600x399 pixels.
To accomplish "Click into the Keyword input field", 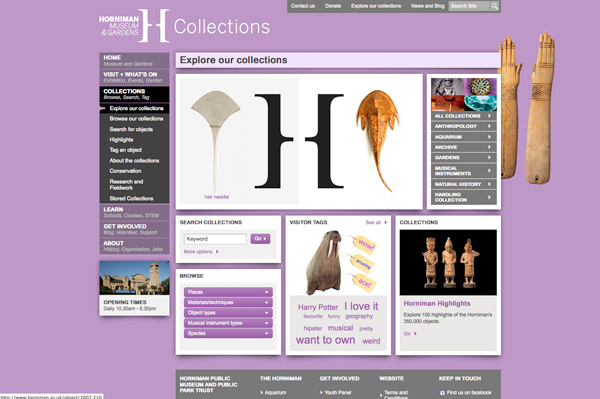I will pyautogui.click(x=215, y=239).
